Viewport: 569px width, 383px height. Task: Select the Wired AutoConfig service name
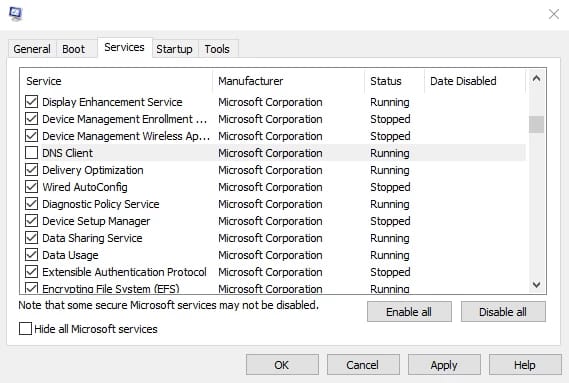pos(85,187)
